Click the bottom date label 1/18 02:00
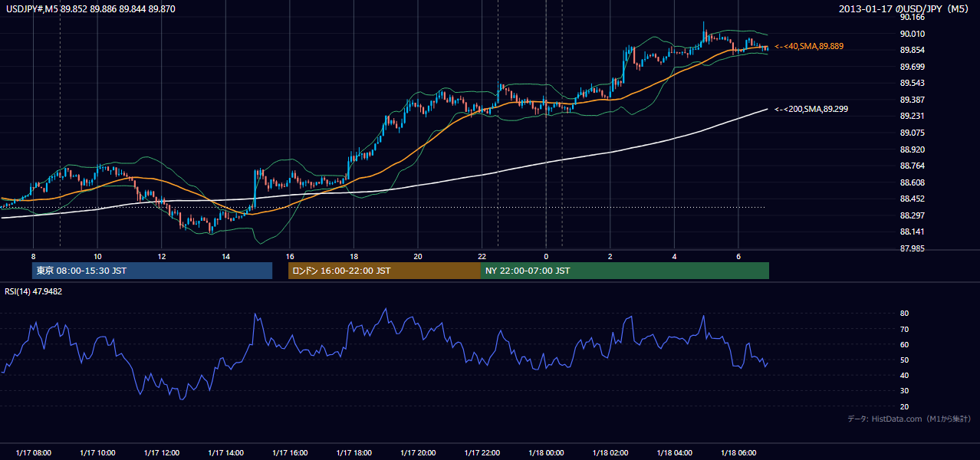980x460 pixels. tap(610, 453)
